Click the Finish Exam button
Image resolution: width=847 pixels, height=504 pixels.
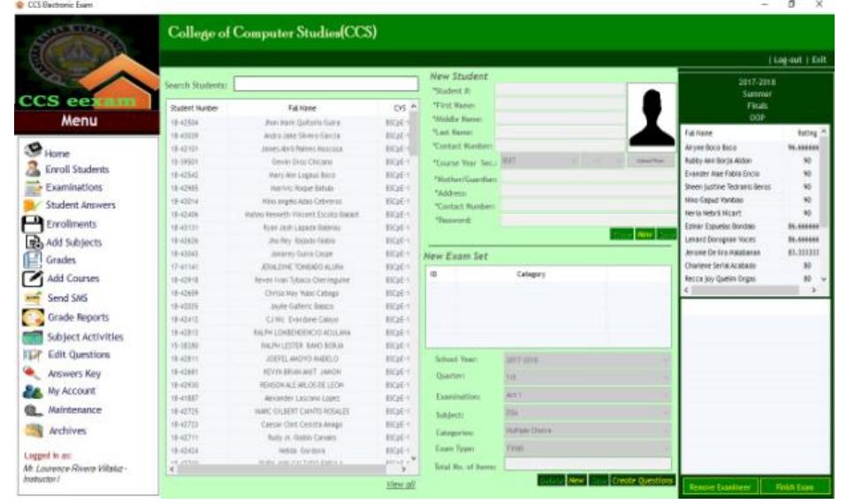tap(795, 486)
